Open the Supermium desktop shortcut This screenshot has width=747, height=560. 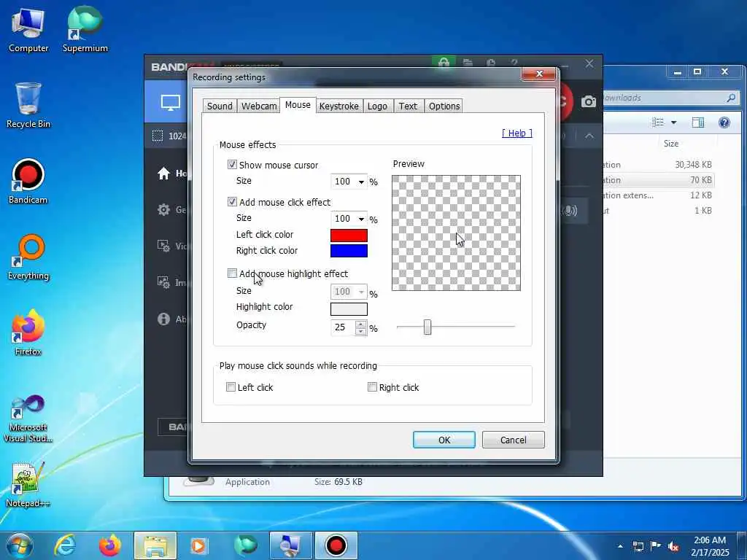click(85, 30)
